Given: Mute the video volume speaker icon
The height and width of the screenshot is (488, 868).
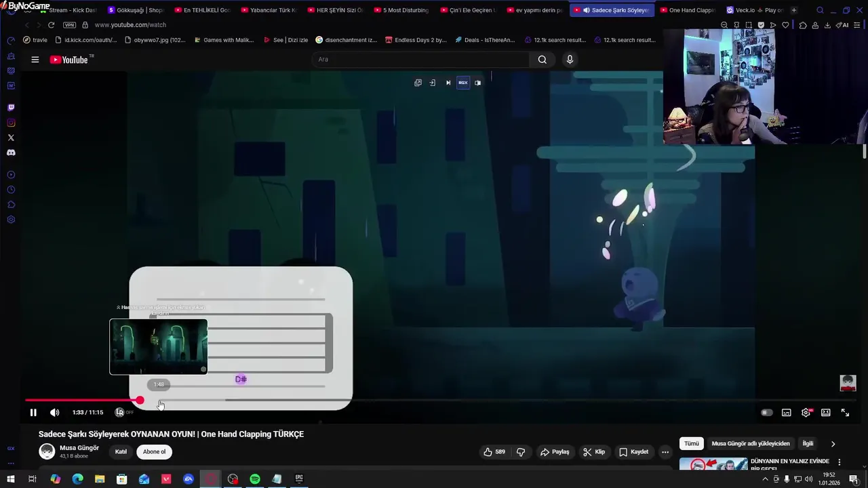Looking at the screenshot, I should point(55,412).
